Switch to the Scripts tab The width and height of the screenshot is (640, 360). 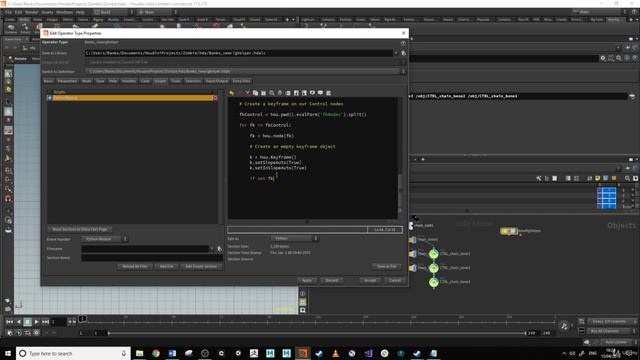click(160, 81)
